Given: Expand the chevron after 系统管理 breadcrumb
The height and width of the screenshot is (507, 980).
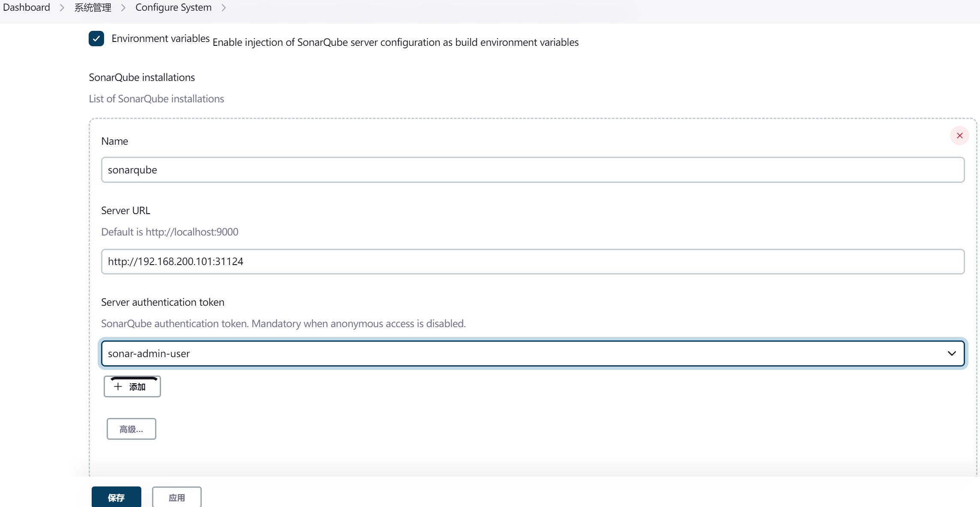Looking at the screenshot, I should coord(123,8).
